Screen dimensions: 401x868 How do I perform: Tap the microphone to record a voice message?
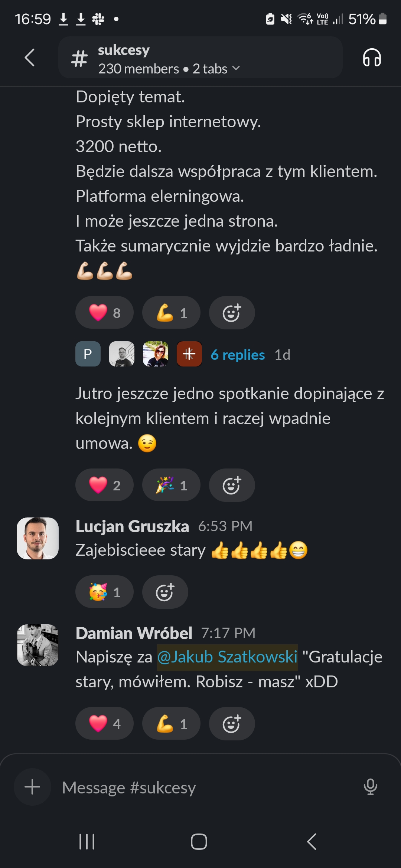[x=370, y=787]
